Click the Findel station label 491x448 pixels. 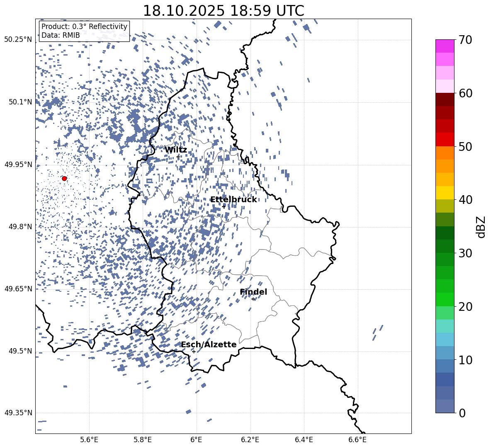click(253, 292)
